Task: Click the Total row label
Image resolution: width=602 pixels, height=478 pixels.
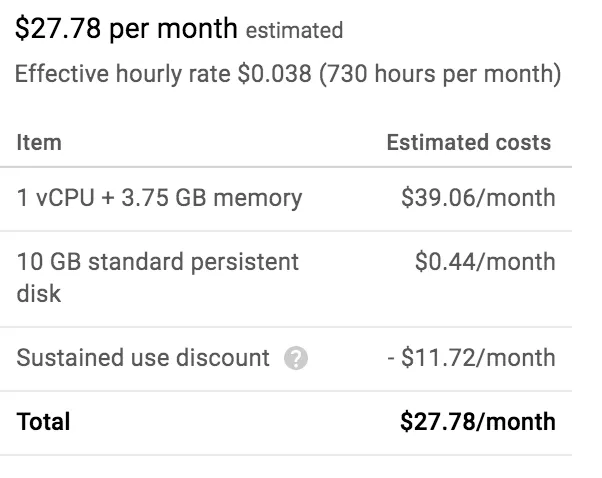Action: (43, 422)
